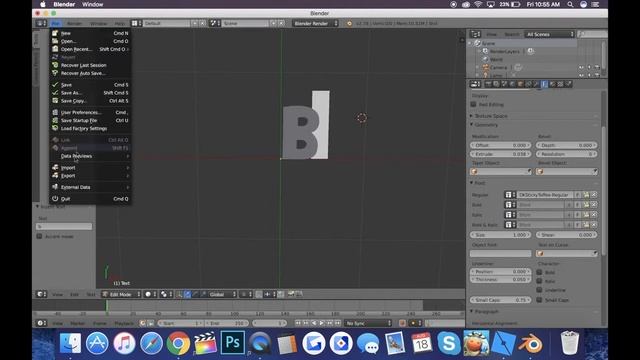
Task: Select the World item in outliner
Action: click(x=496, y=60)
